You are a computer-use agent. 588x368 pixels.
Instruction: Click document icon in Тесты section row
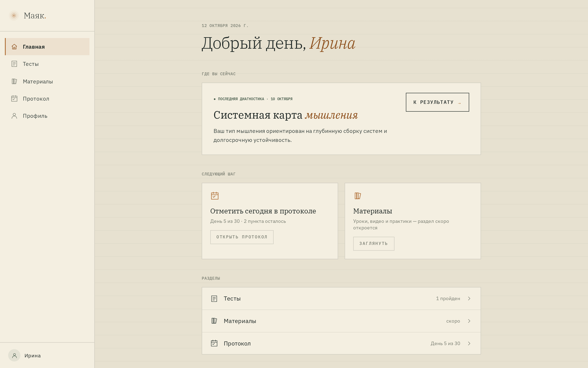coord(214,299)
